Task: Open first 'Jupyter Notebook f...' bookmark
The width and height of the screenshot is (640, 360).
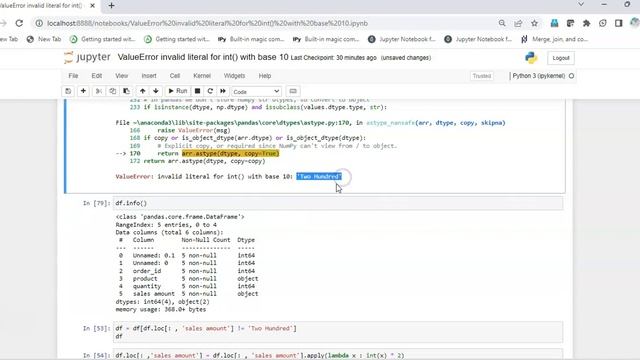Action: 402,39
